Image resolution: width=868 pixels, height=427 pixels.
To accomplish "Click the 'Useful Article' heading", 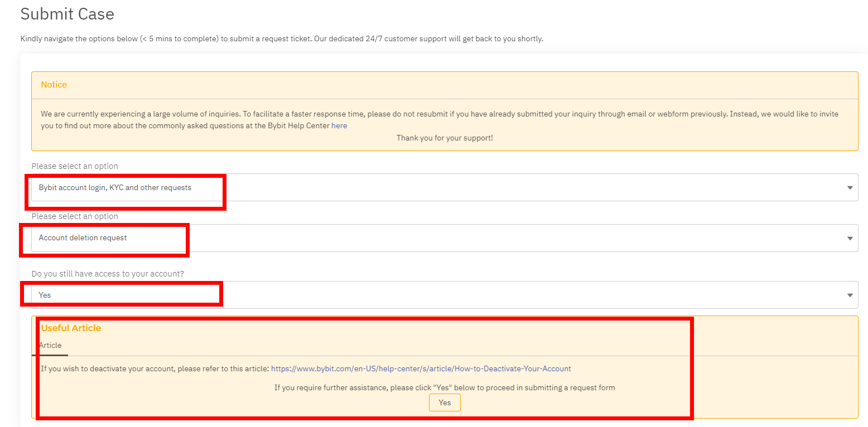I will click(71, 328).
